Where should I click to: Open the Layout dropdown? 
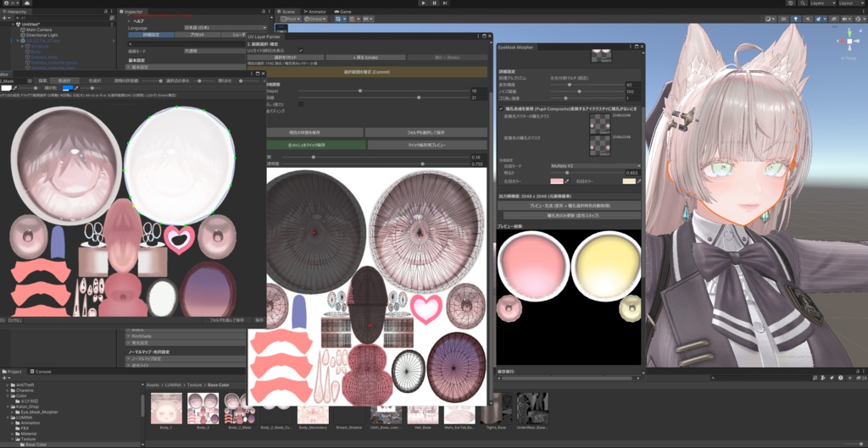[850, 3]
